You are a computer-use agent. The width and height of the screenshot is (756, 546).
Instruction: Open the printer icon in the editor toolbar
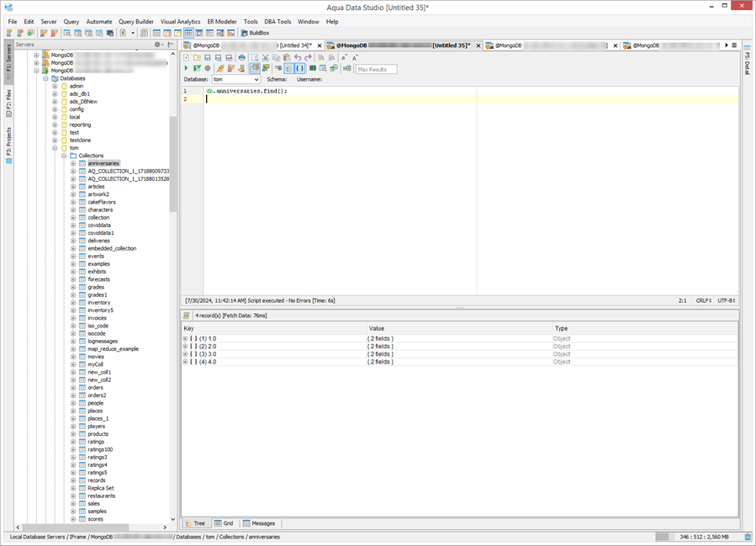241,57
